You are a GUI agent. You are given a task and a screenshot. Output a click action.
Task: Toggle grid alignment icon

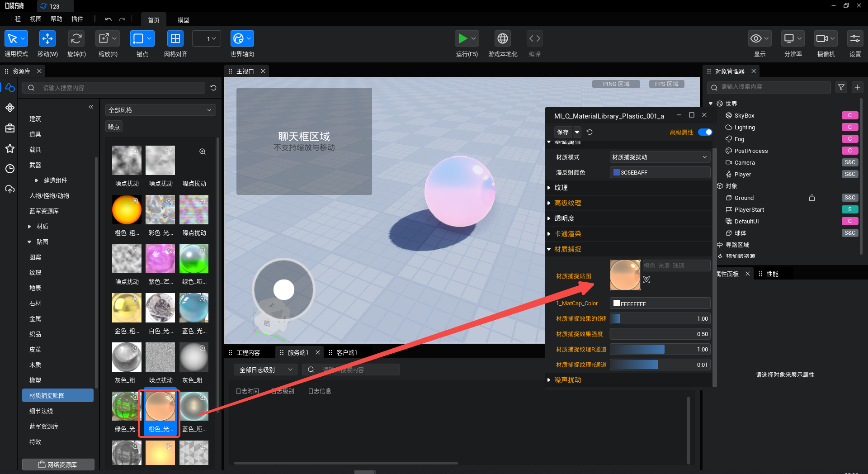point(175,39)
